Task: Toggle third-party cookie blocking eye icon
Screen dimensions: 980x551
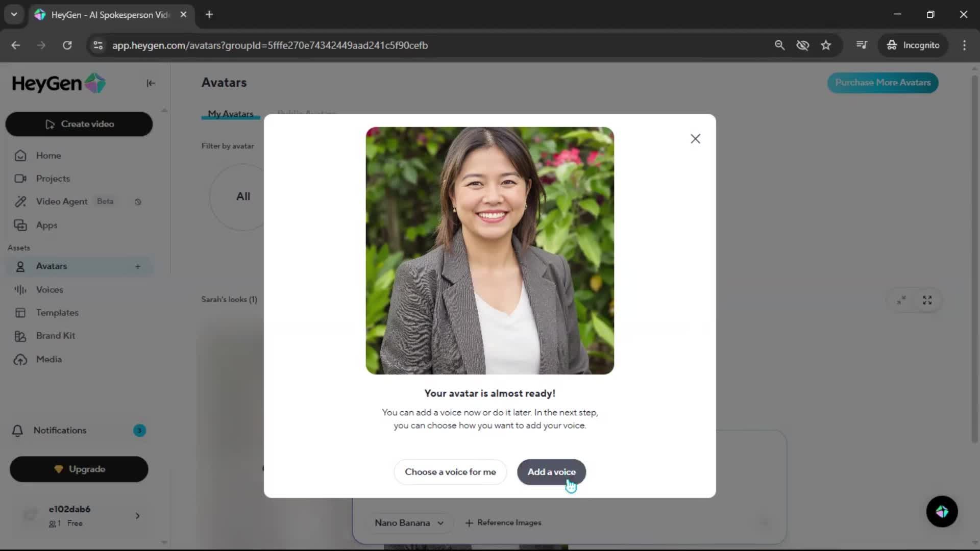Action: 802,45
